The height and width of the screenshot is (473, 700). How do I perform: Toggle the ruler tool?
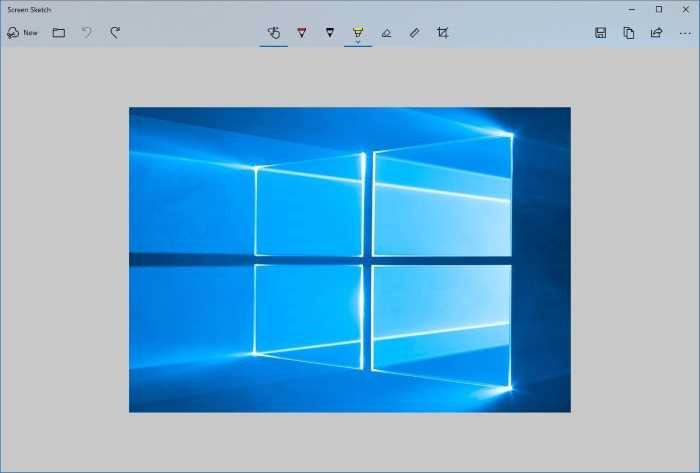(x=414, y=33)
